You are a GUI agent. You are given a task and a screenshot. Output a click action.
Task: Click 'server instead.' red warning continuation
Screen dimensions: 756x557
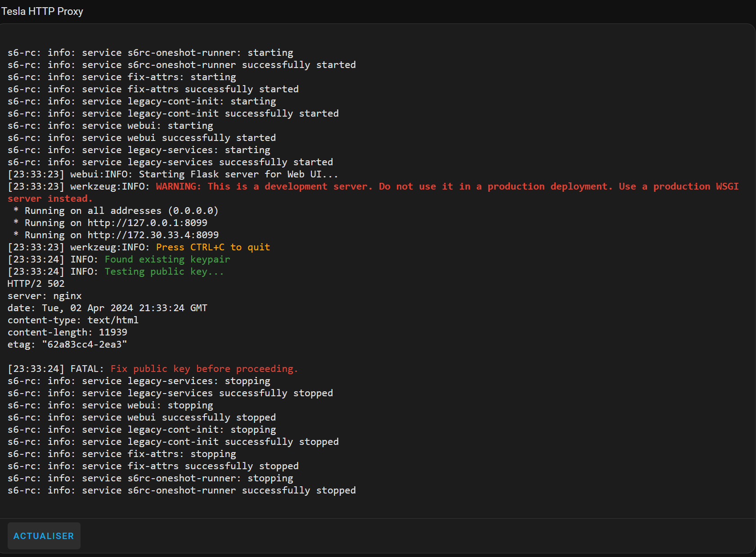pos(50,199)
